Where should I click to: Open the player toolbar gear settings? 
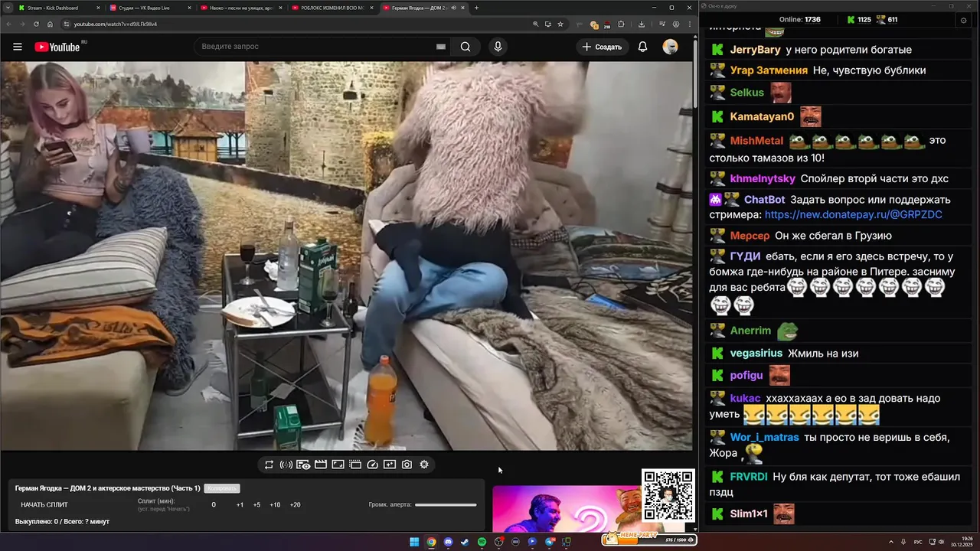[424, 465]
